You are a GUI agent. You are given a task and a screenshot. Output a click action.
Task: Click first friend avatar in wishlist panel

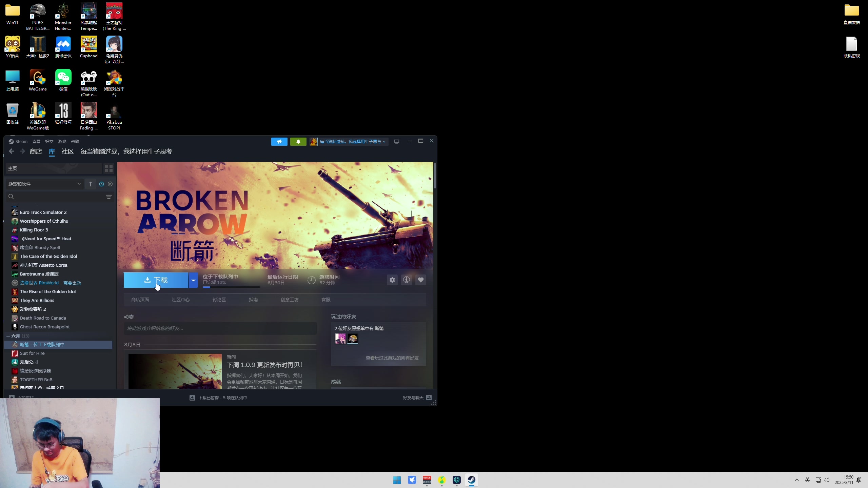(x=340, y=339)
